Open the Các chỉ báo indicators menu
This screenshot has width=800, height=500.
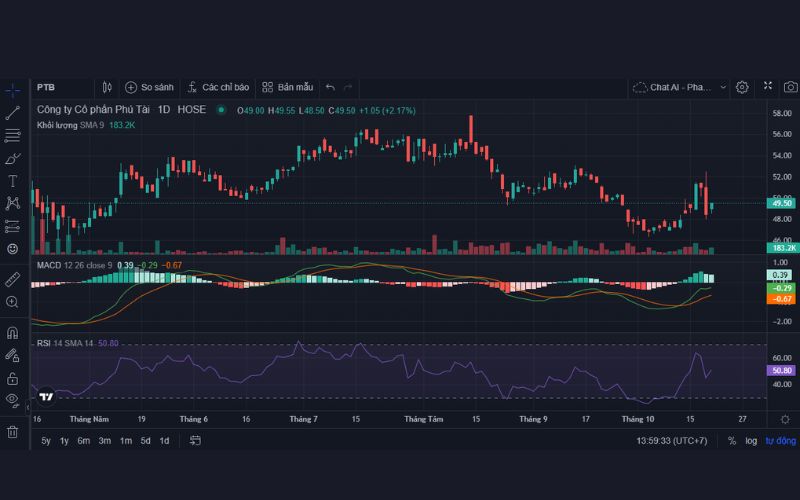pyautogui.click(x=218, y=87)
